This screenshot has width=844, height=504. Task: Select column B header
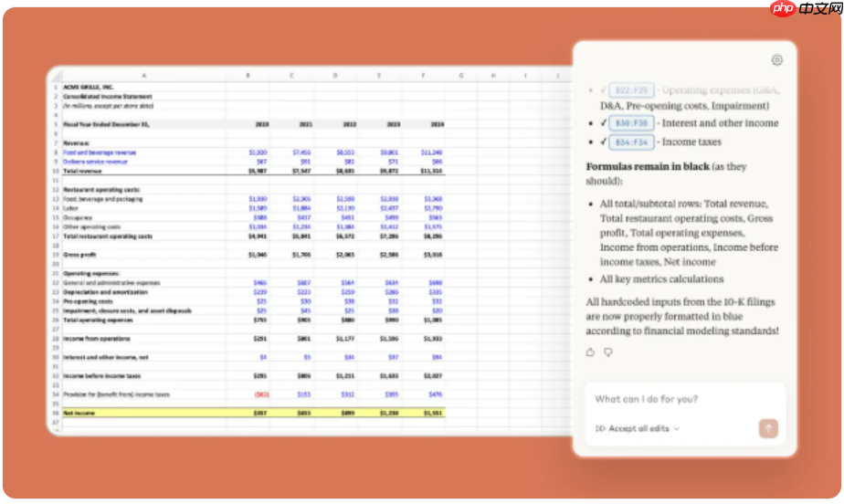(x=248, y=75)
